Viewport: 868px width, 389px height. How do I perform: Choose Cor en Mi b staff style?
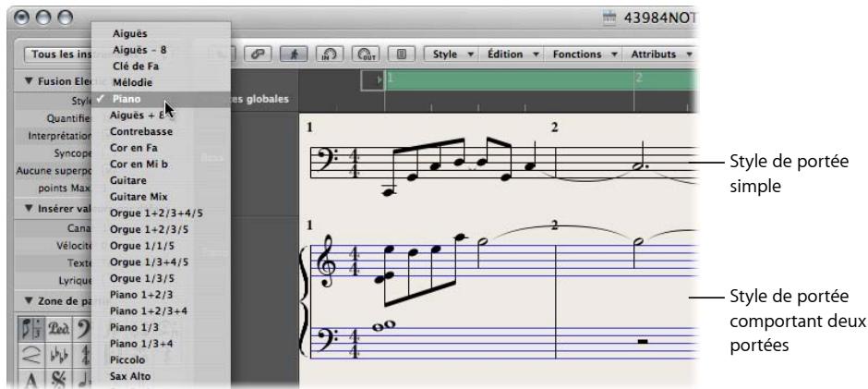(x=161, y=164)
